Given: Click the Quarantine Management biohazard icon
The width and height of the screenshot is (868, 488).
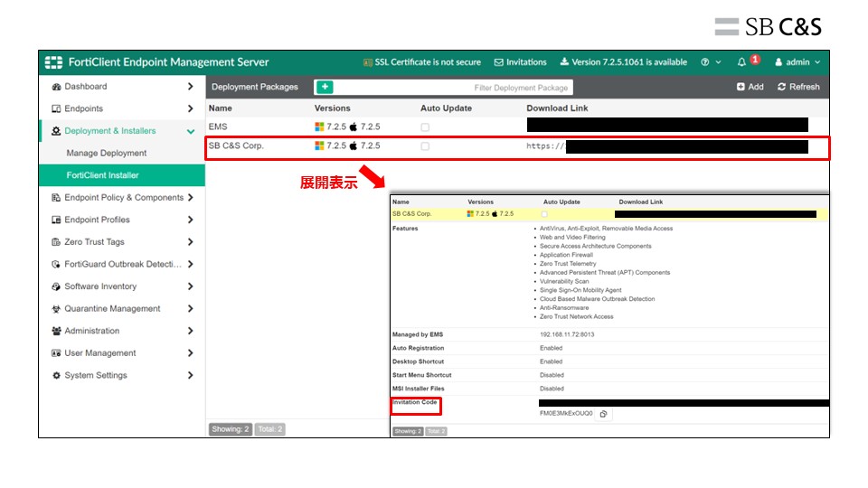Looking at the screenshot, I should [x=56, y=309].
